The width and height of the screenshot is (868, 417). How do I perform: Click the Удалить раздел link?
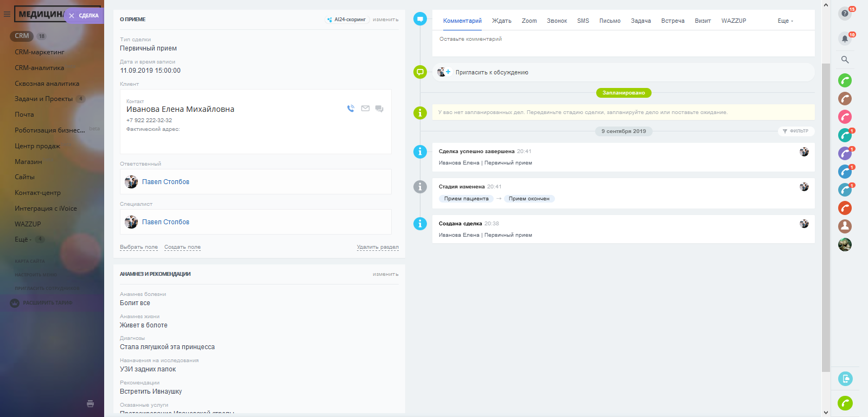coord(378,247)
